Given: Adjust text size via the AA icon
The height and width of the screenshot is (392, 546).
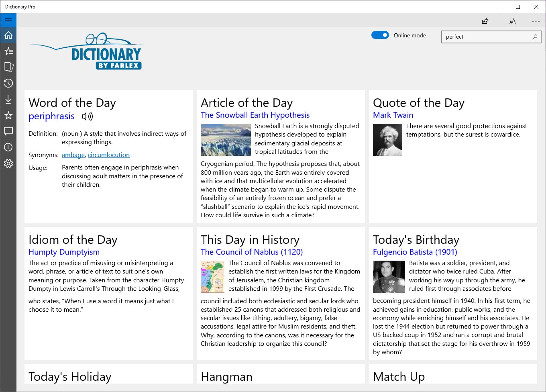Looking at the screenshot, I should (x=512, y=21).
